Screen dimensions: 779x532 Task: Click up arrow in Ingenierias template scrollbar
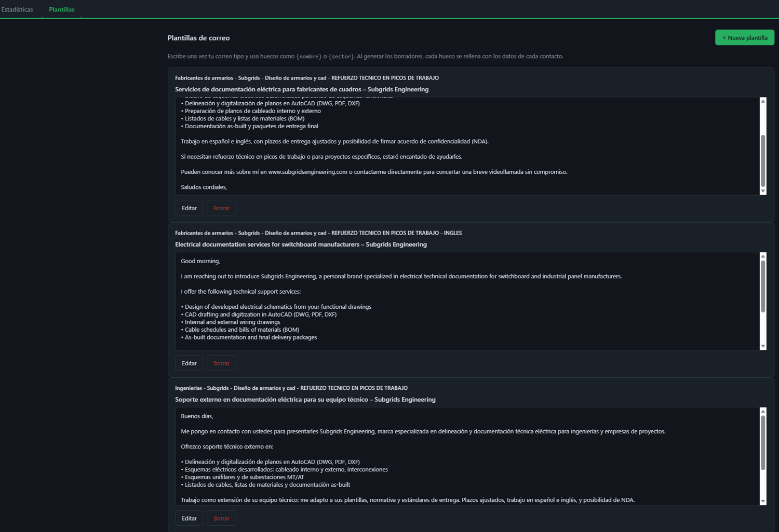(763, 412)
